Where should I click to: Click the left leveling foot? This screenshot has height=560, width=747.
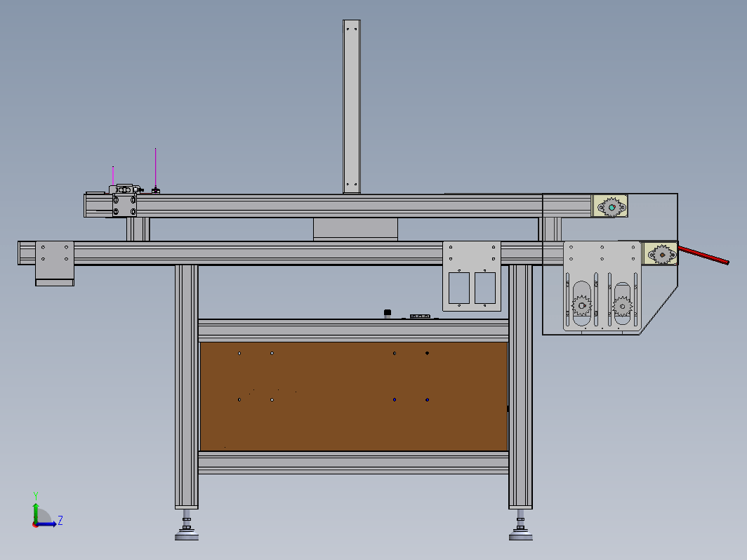(x=186, y=526)
